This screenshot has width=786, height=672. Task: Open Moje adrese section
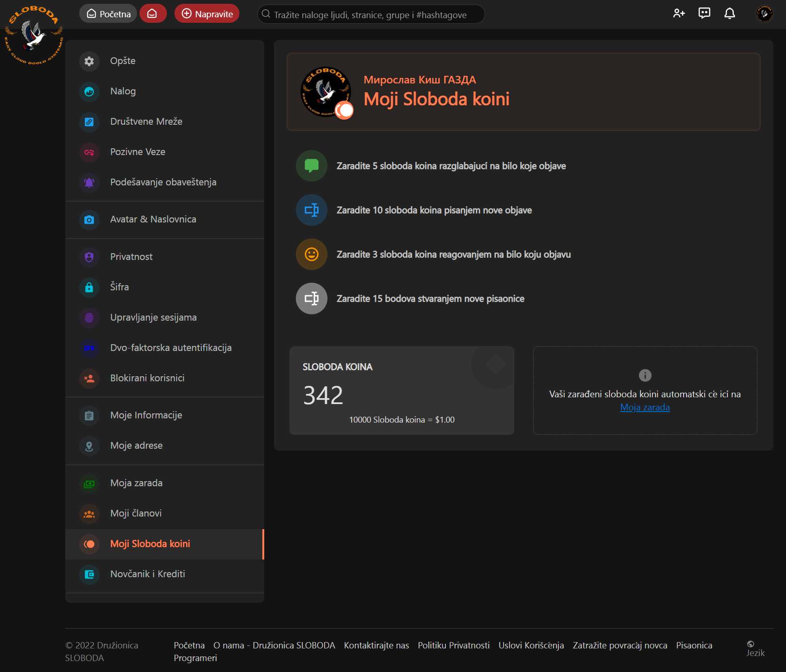coord(165,446)
